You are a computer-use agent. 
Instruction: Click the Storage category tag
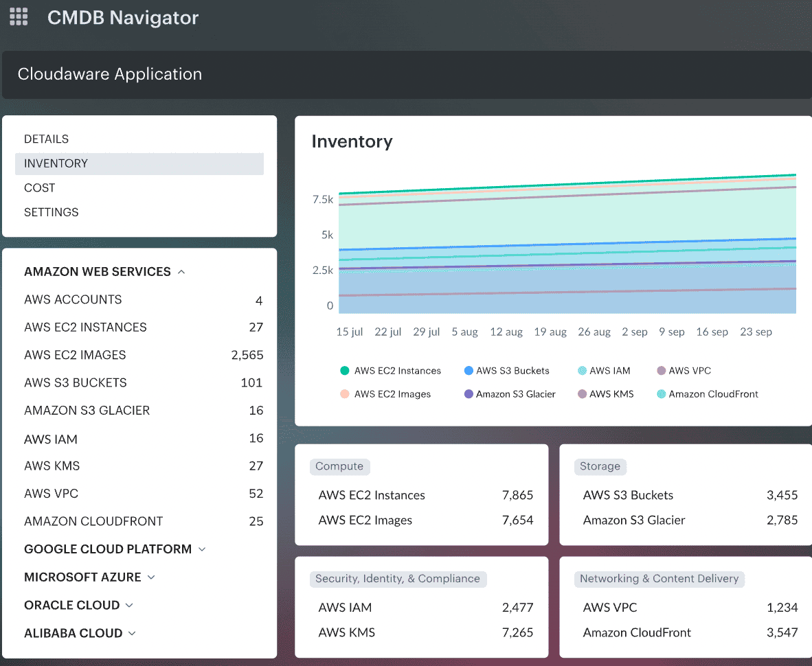pyautogui.click(x=600, y=466)
